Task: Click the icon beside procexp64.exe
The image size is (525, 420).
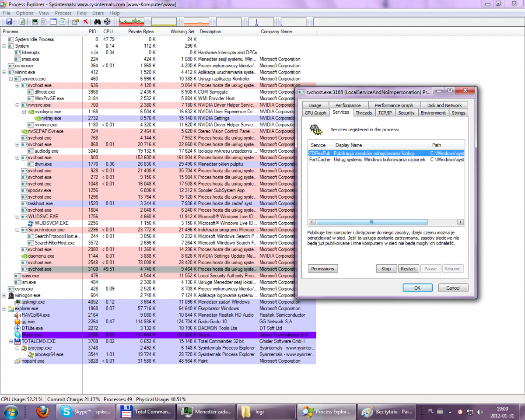Action: pos(31,354)
